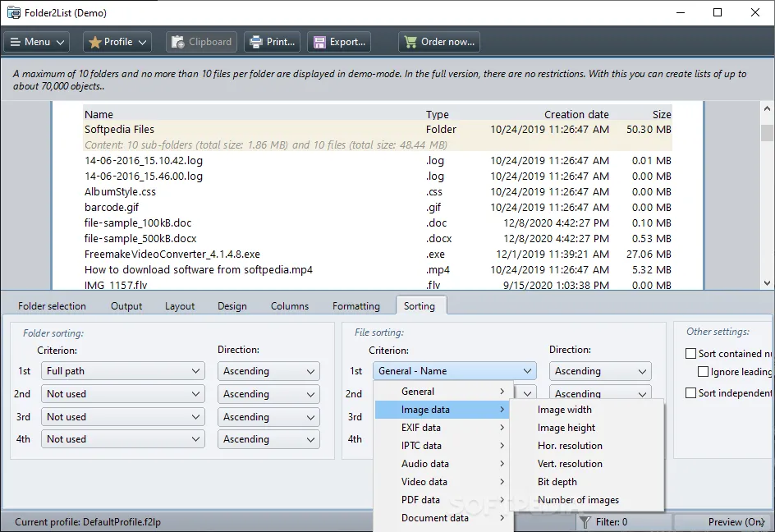Click the Folder2List app icon in title bar
Screen dimensions: 775x532
[x=14, y=13]
